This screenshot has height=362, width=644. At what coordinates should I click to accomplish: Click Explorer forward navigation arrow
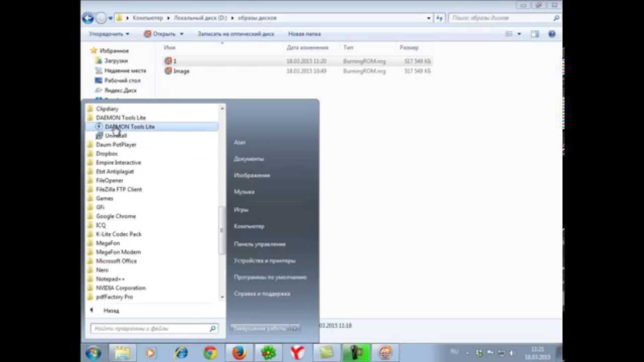(101, 18)
